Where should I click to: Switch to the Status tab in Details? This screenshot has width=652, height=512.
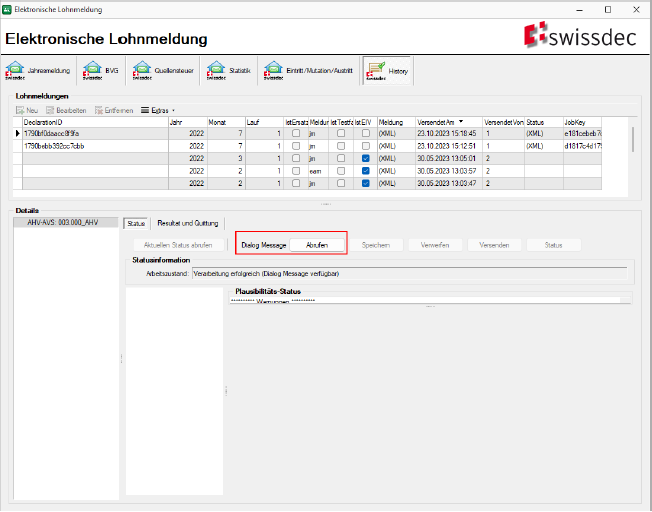coord(136,223)
